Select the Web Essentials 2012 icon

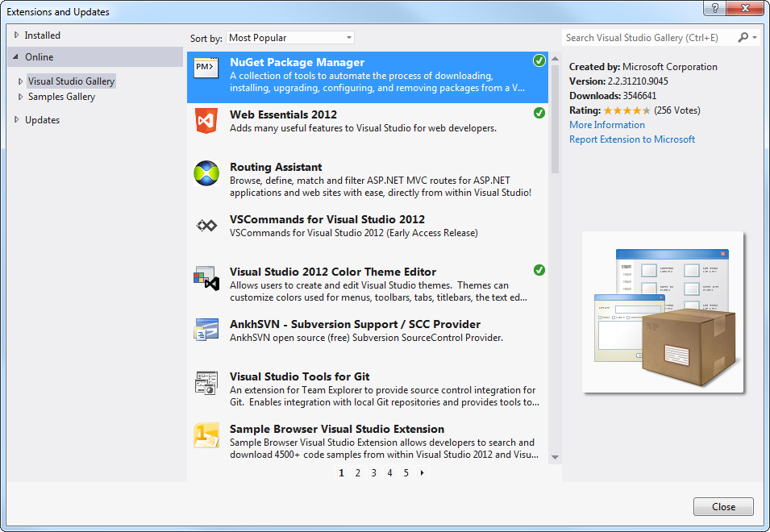[206, 121]
